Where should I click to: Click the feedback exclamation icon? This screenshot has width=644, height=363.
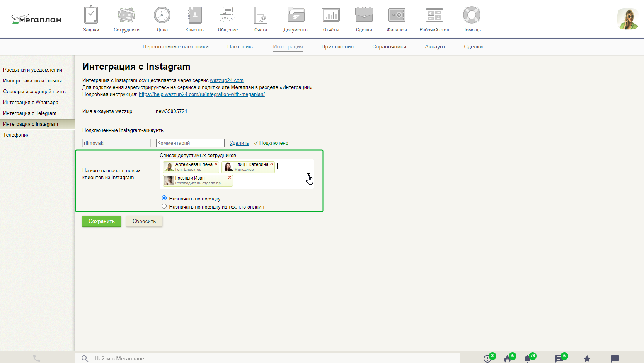coord(615,358)
